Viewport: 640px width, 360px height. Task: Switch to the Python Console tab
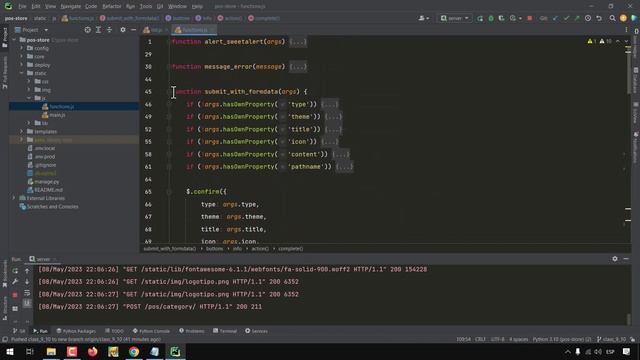(x=151, y=331)
